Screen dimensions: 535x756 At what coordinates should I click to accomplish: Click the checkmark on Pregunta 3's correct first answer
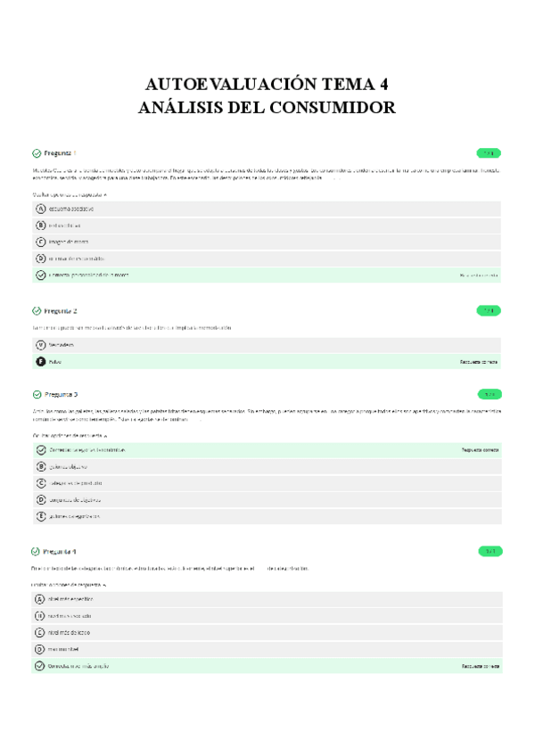tap(40, 450)
